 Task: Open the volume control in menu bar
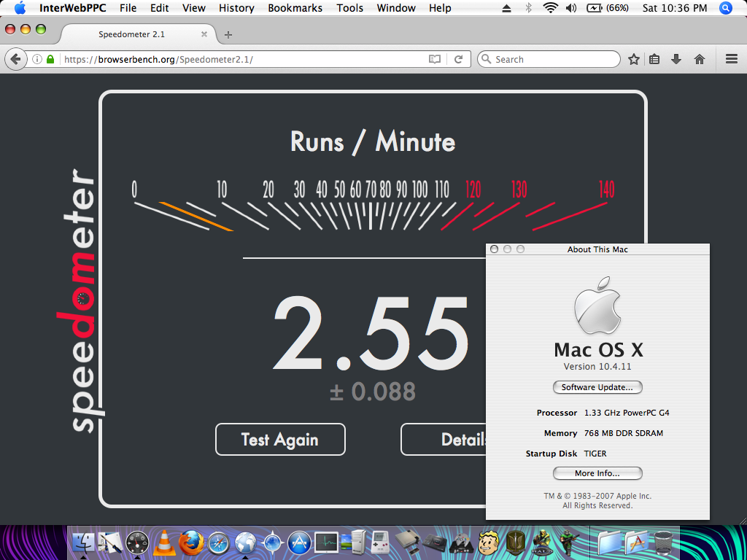[x=570, y=8]
